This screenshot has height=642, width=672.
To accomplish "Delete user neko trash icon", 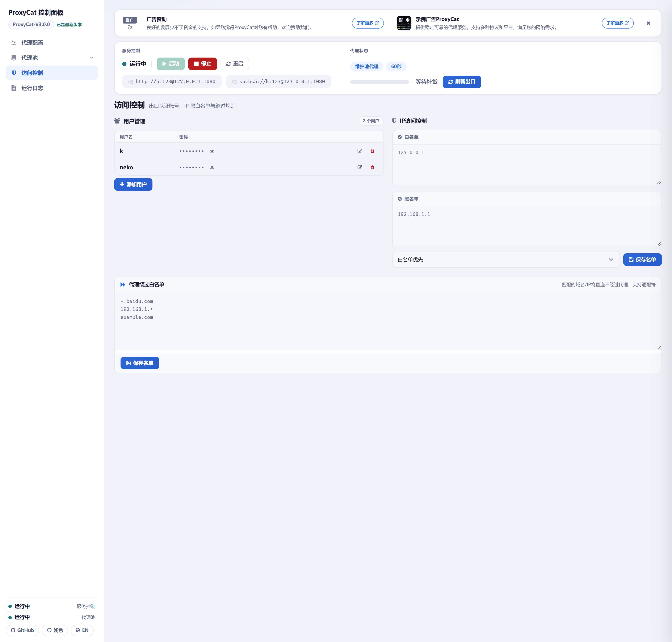I will pyautogui.click(x=372, y=167).
